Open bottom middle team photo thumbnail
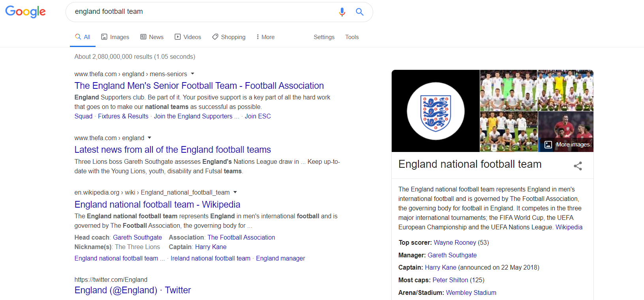Viewport: 644px width, 300px height. [509, 132]
